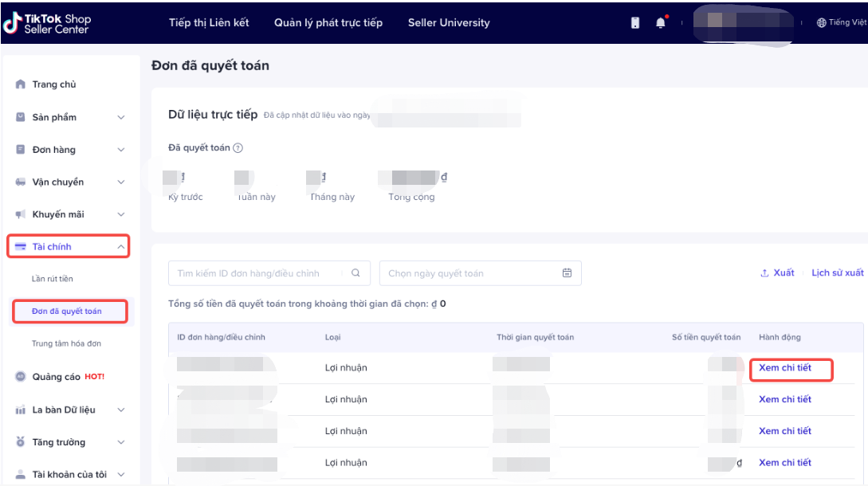This screenshot has height=486, width=868.
Task: Click the help icon beside Đã quyết toán
Action: click(238, 148)
